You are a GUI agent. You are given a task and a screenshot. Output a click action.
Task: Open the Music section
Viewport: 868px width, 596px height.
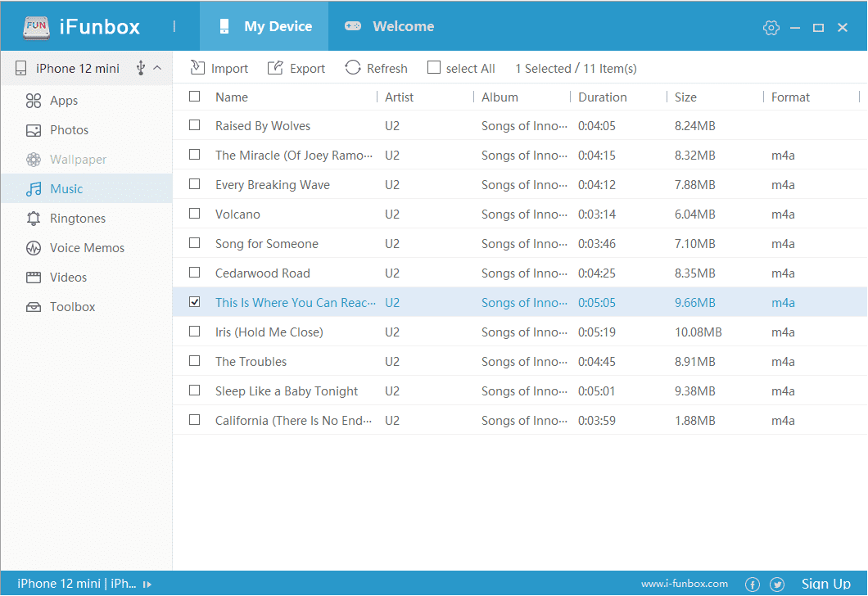86,188
